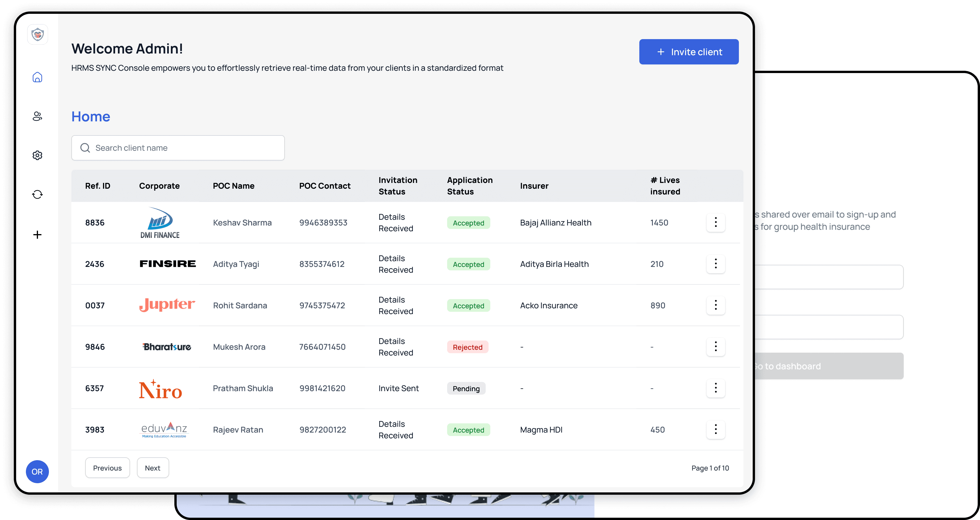Open the settings gear in sidebar
Screen dimensions: 980x520
[37, 155]
